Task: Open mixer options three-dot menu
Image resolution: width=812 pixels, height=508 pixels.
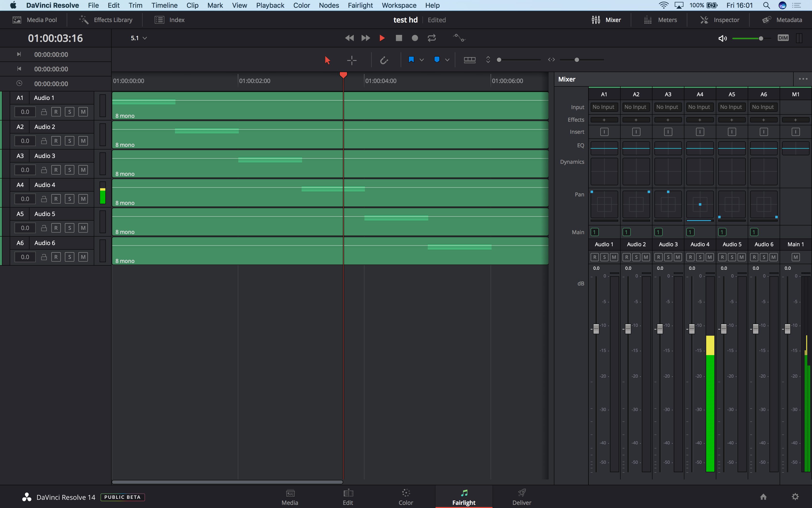Action: [x=803, y=79]
